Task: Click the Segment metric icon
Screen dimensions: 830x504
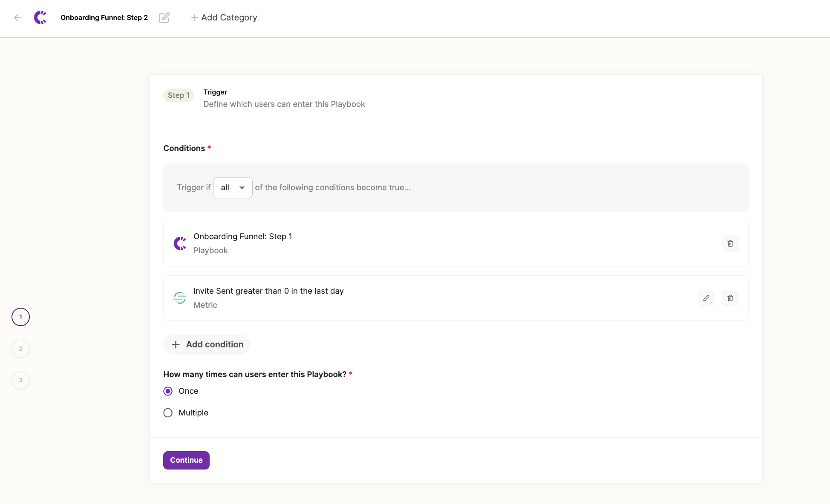Action: [180, 298]
